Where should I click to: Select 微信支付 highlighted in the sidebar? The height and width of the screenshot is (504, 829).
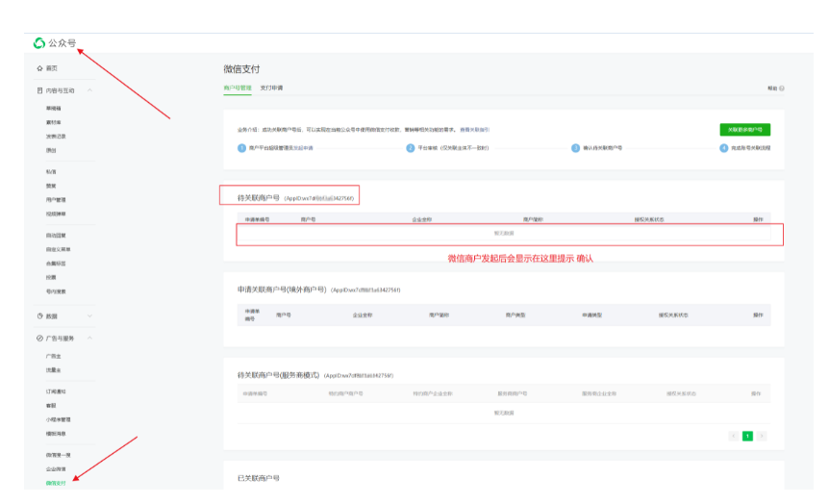coord(56,483)
